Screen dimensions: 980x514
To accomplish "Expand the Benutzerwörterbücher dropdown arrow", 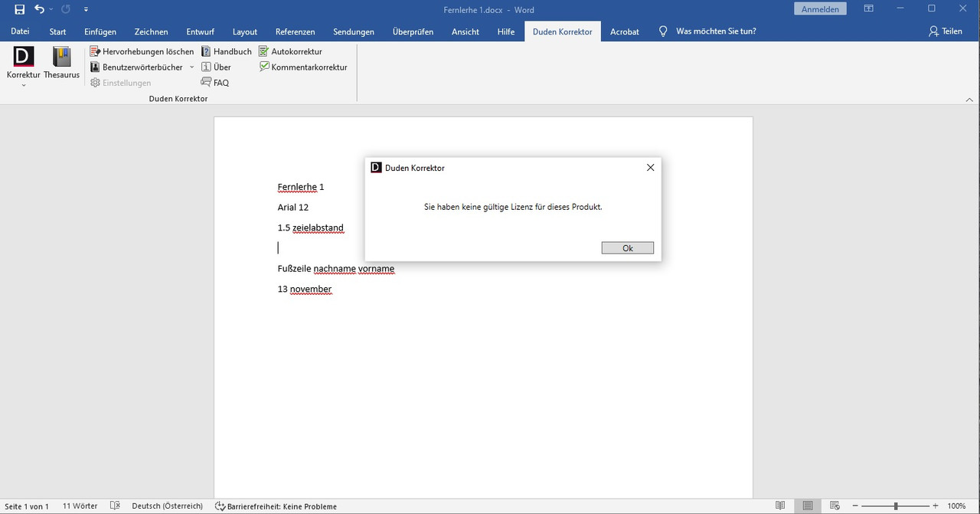I will tap(192, 67).
